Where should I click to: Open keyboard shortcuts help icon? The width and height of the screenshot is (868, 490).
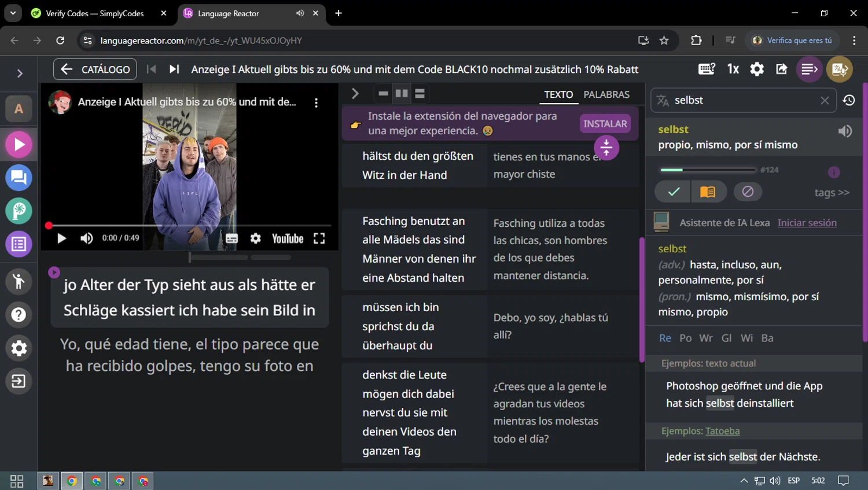(x=707, y=69)
